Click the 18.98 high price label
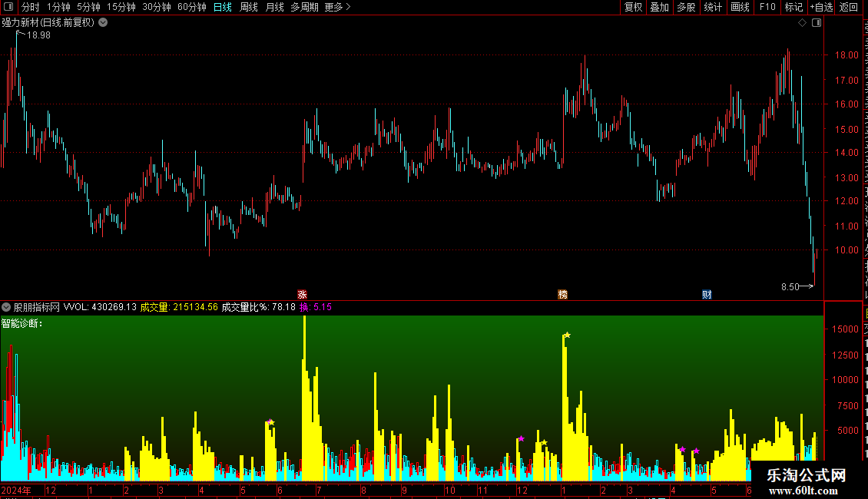868x499 pixels. 38,35
